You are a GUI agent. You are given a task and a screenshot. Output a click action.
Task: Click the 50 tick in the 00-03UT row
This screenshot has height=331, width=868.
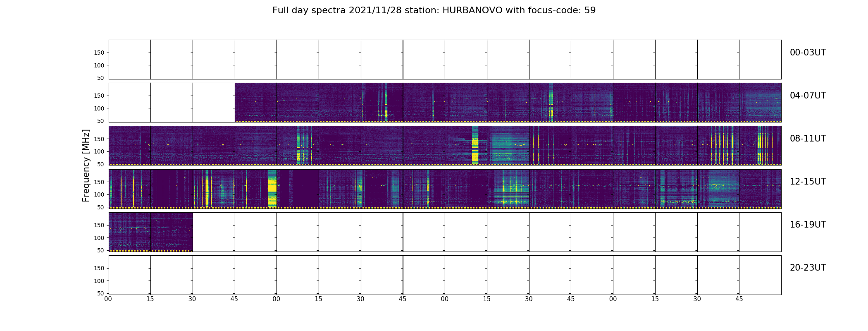[x=101, y=78]
